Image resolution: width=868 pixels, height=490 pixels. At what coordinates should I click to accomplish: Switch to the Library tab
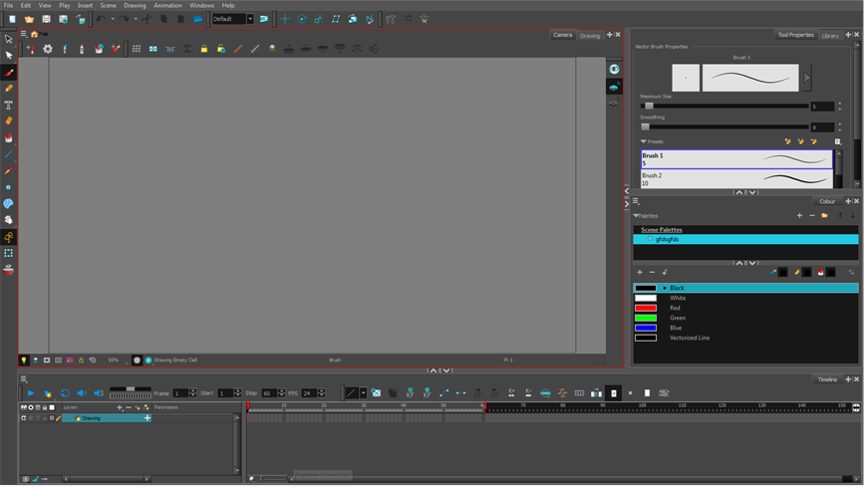pyautogui.click(x=829, y=35)
